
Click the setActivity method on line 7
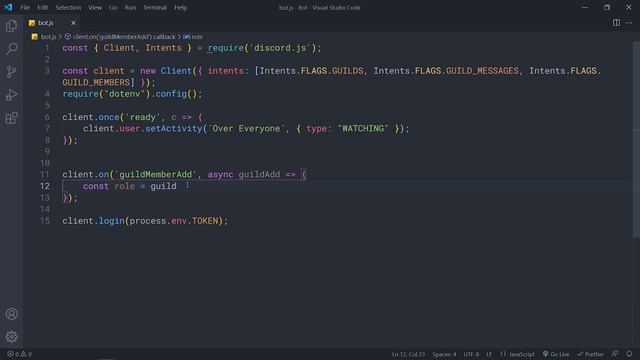(x=174, y=129)
